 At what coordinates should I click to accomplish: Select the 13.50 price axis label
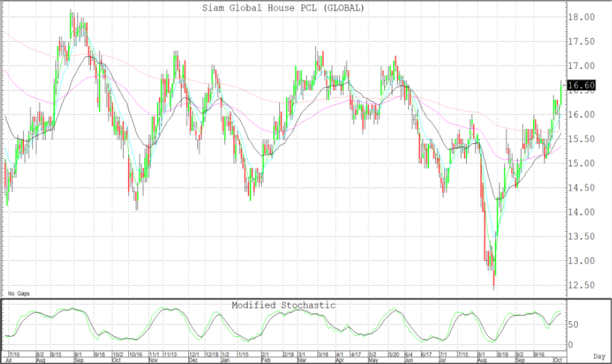(581, 237)
